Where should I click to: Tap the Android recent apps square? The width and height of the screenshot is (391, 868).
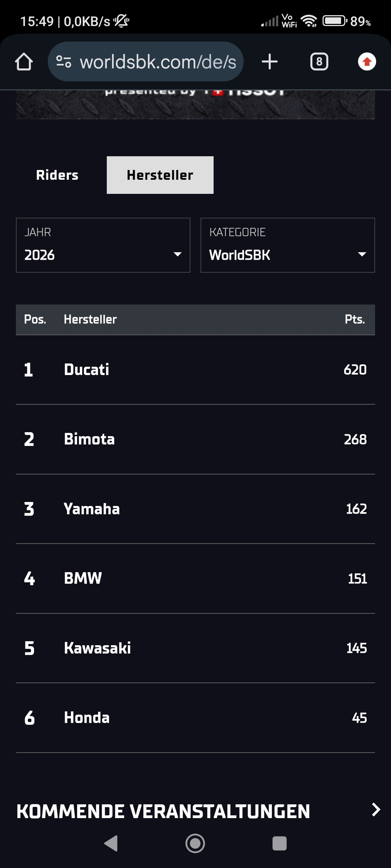(279, 843)
